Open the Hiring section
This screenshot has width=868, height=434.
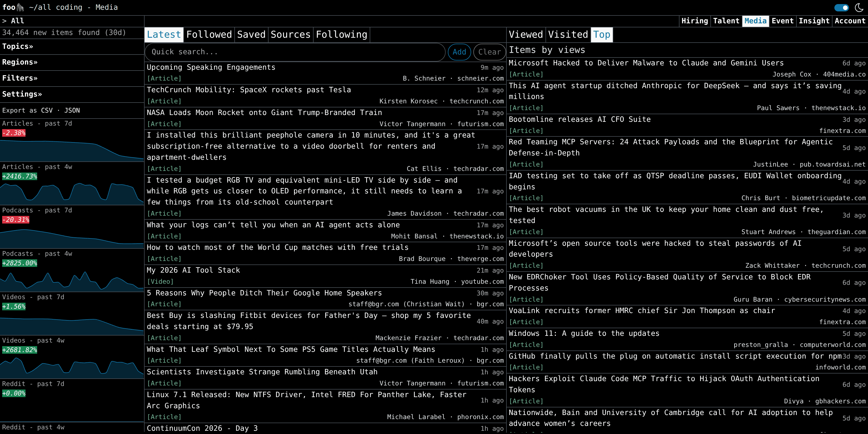[x=694, y=21]
